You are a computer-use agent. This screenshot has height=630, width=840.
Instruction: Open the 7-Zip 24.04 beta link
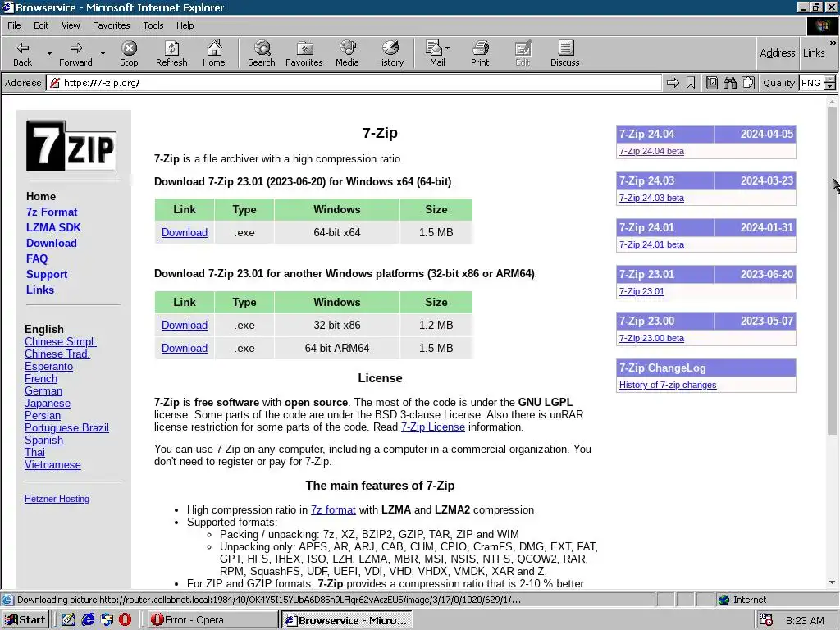coord(651,151)
